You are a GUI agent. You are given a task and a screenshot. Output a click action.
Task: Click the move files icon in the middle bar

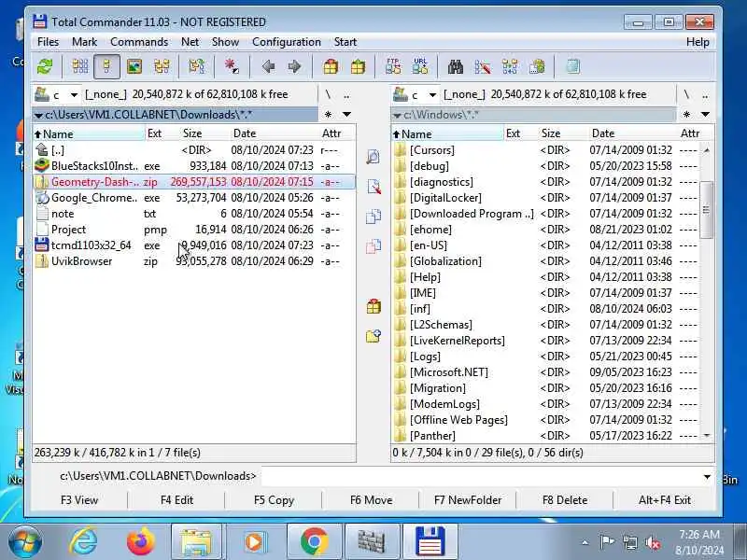click(373, 246)
